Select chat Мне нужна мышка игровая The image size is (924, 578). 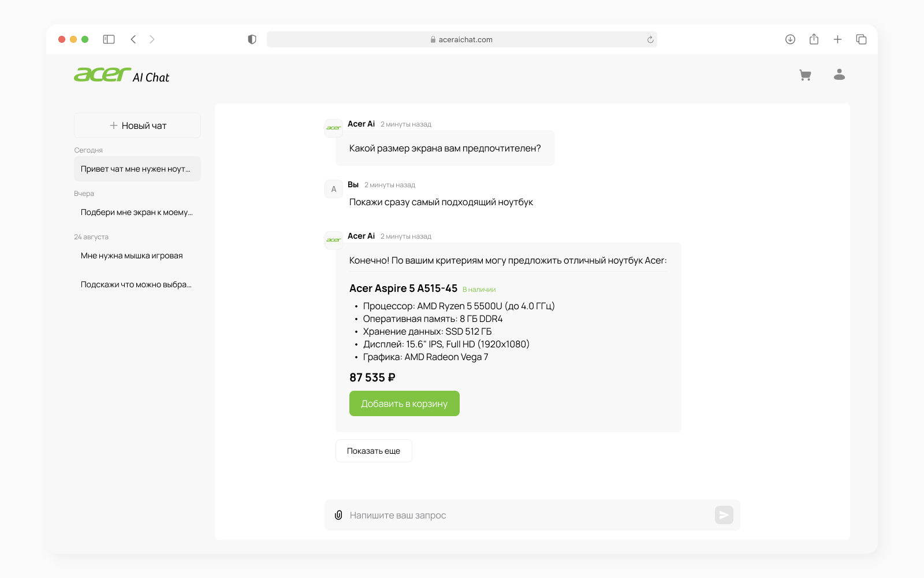[x=132, y=255]
